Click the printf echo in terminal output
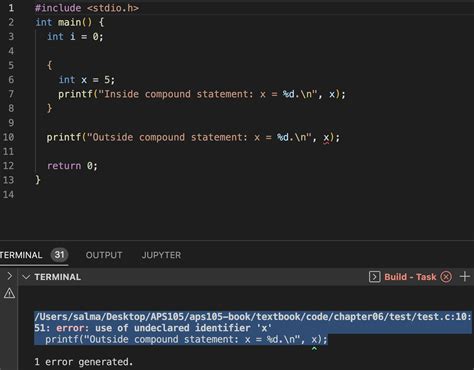This screenshot has width=474, height=370. 187,339
